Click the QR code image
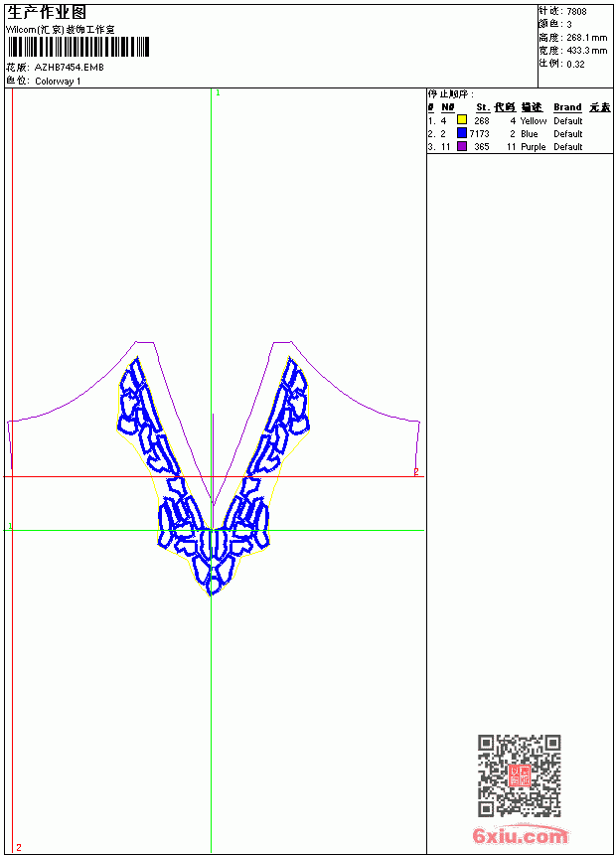This screenshot has height=855, width=616. tap(520, 775)
